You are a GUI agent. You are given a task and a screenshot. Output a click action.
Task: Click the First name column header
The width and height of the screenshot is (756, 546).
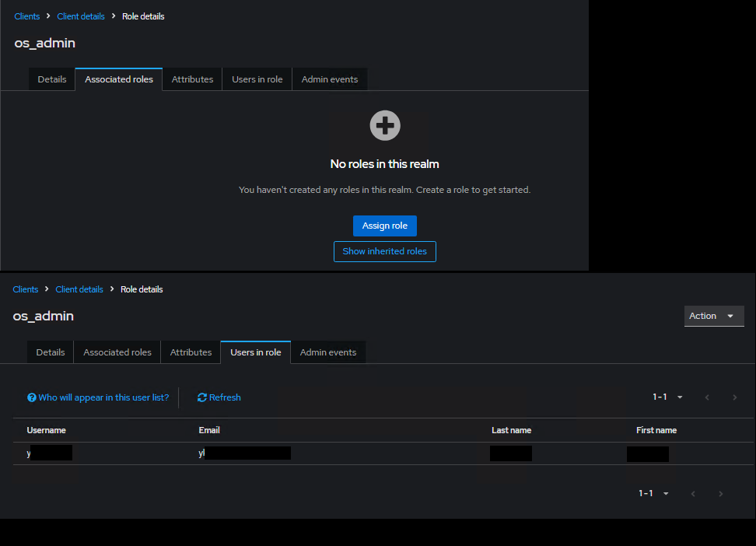tap(656, 430)
